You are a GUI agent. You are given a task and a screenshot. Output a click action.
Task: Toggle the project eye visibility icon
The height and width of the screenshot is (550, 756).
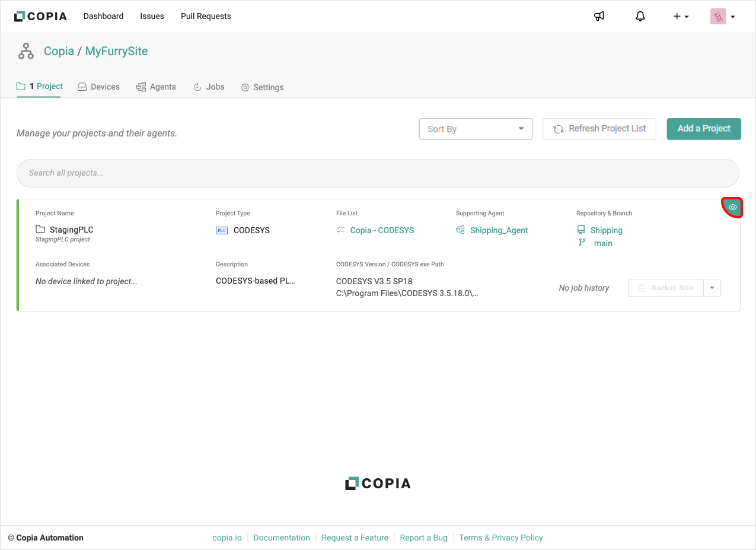click(732, 207)
